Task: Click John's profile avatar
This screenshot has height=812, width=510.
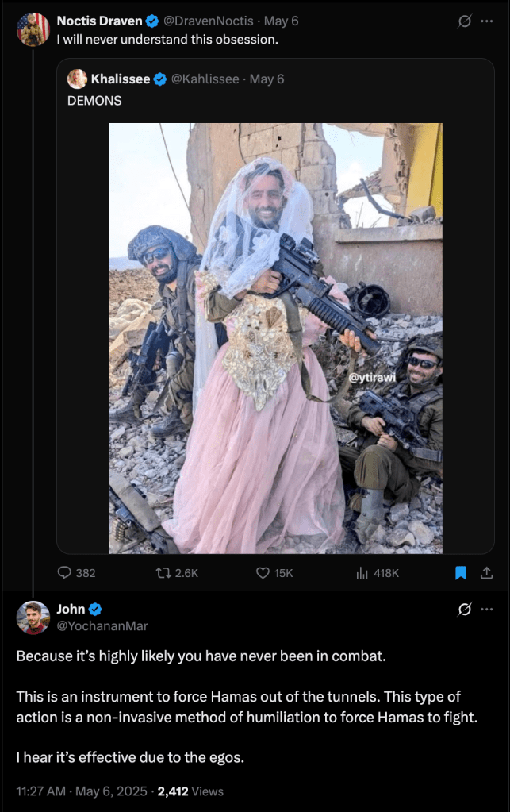Action: (x=33, y=618)
